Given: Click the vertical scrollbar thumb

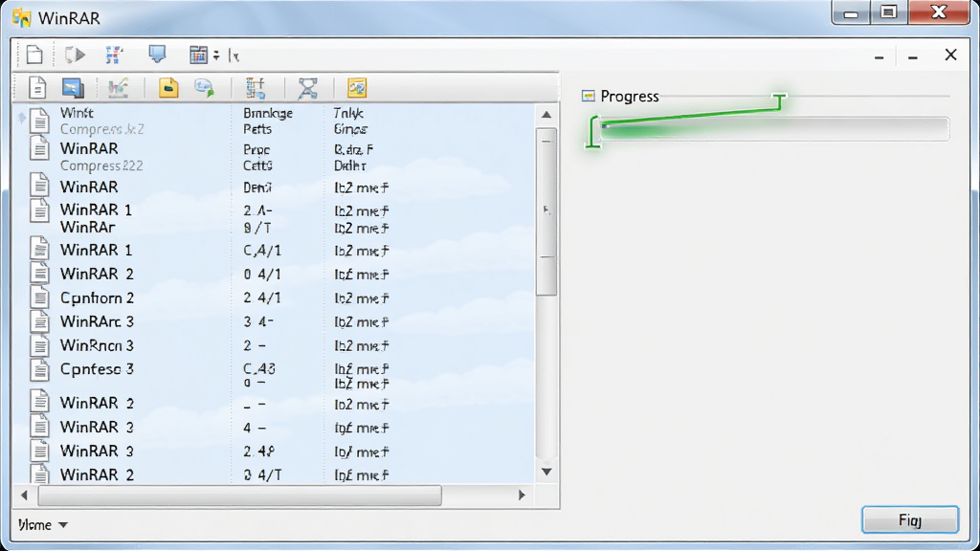Looking at the screenshot, I should tap(546, 211).
